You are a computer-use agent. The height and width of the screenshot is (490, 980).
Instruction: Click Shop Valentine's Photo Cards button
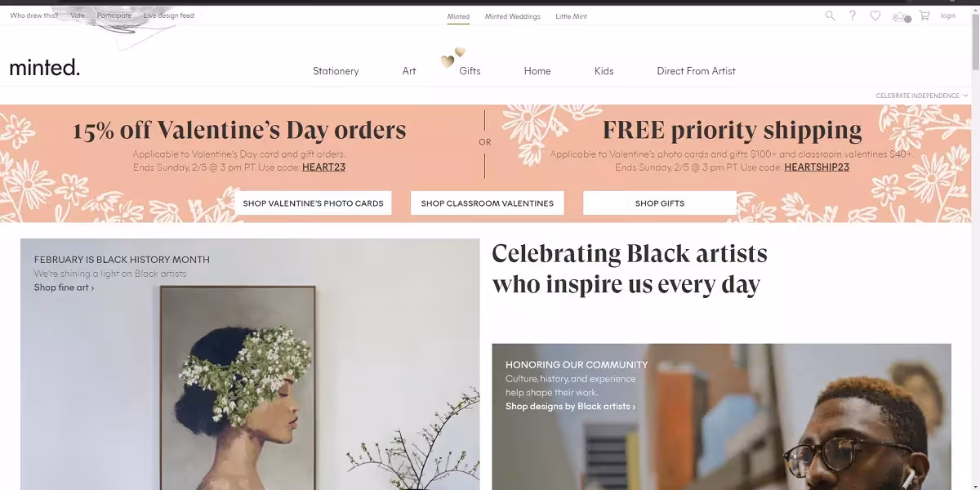313,203
